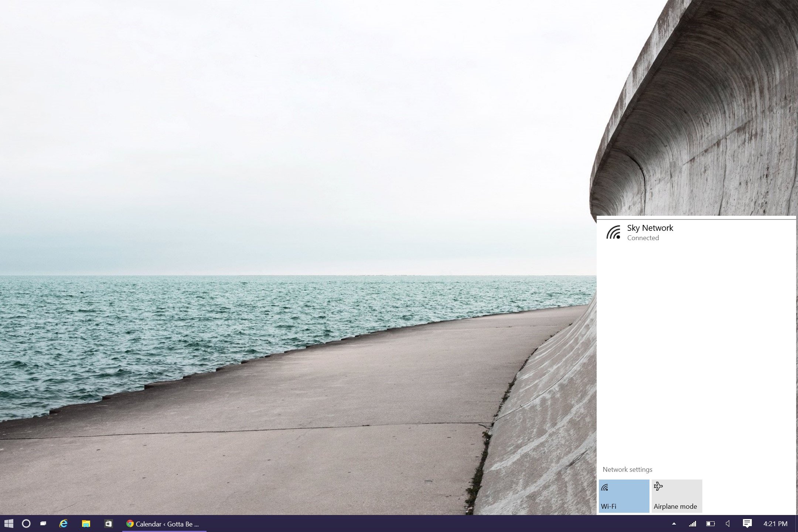Click the battery status icon
The width and height of the screenshot is (798, 532).
710,524
